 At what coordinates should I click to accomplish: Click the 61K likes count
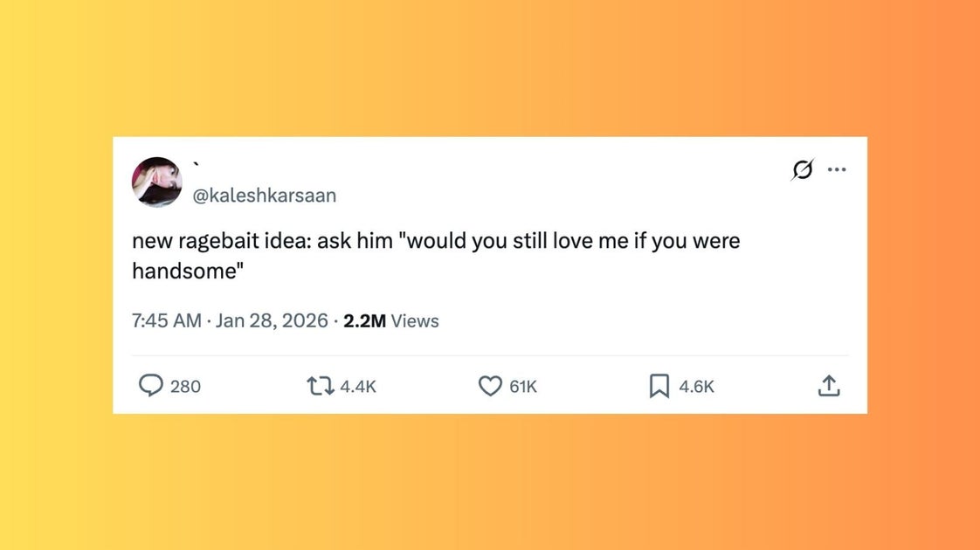[x=523, y=386]
